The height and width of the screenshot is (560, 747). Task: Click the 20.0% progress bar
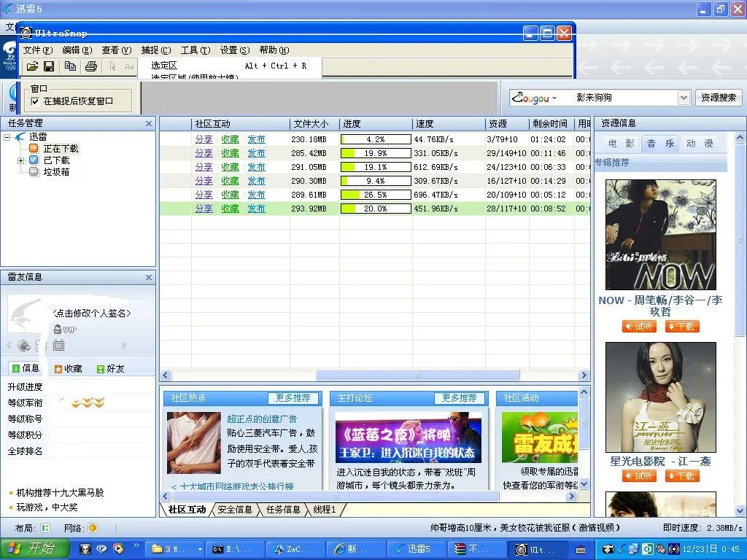click(376, 209)
